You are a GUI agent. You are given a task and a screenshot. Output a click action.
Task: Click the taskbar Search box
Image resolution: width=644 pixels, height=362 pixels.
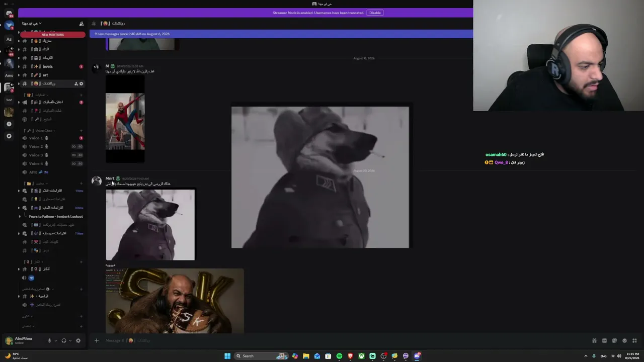click(262, 356)
